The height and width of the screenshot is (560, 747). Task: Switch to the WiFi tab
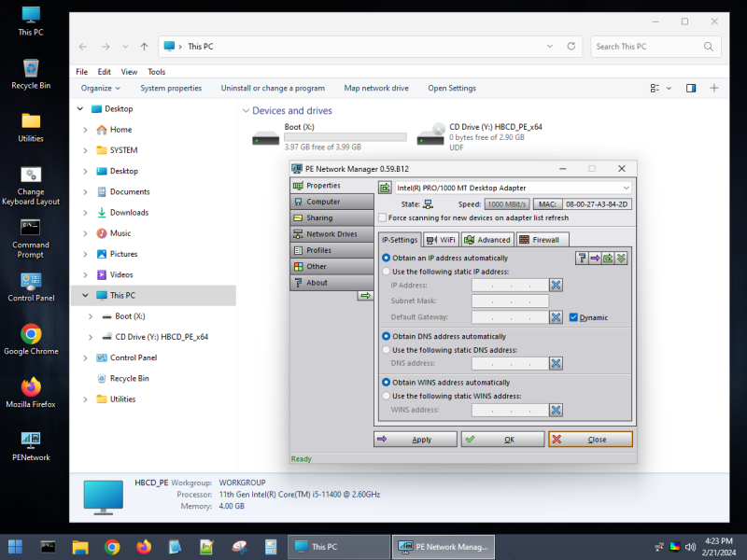point(441,240)
